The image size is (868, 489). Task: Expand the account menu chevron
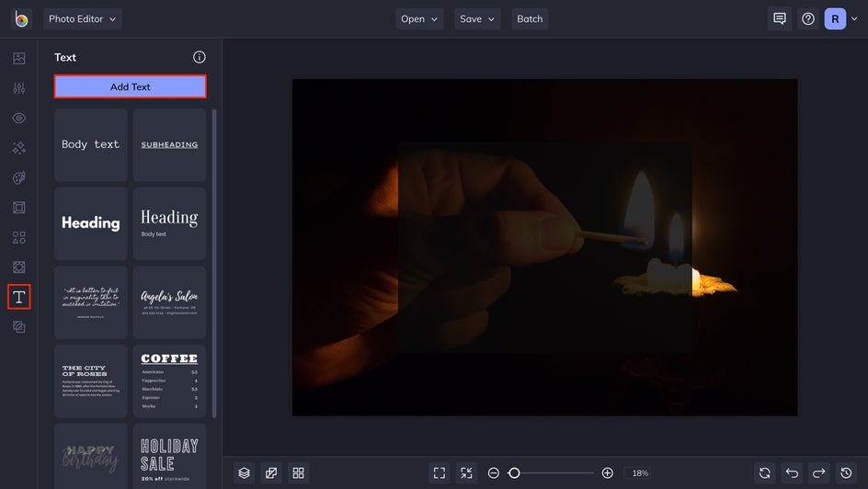(x=855, y=18)
